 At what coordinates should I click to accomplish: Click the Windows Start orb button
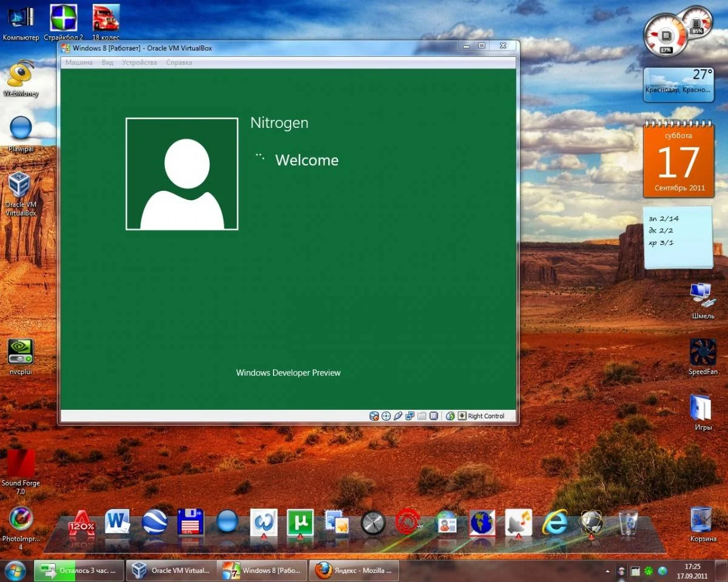(15, 570)
